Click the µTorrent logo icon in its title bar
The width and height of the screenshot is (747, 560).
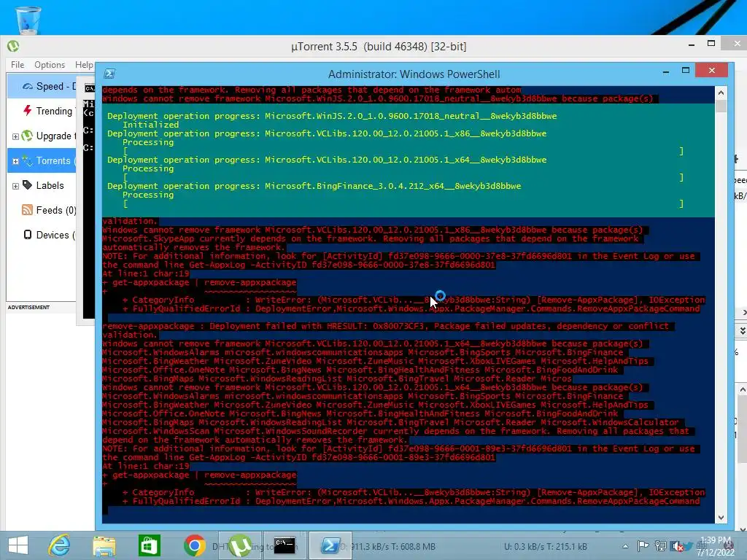pos(13,46)
